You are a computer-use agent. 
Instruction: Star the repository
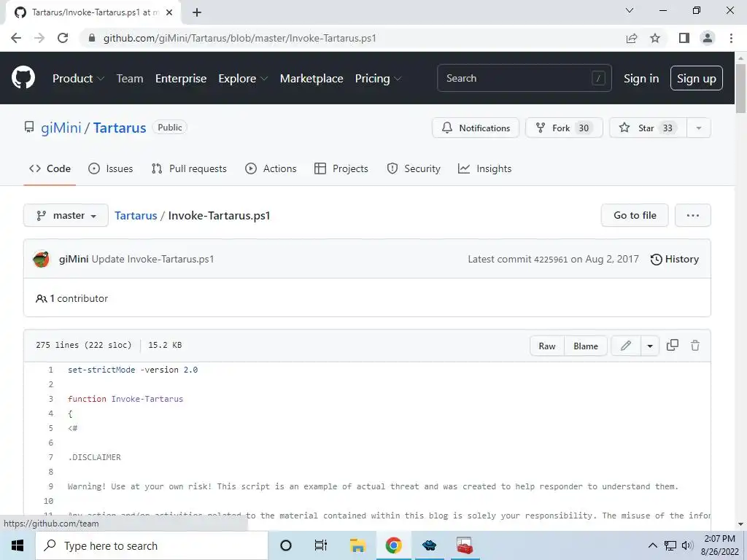648,128
